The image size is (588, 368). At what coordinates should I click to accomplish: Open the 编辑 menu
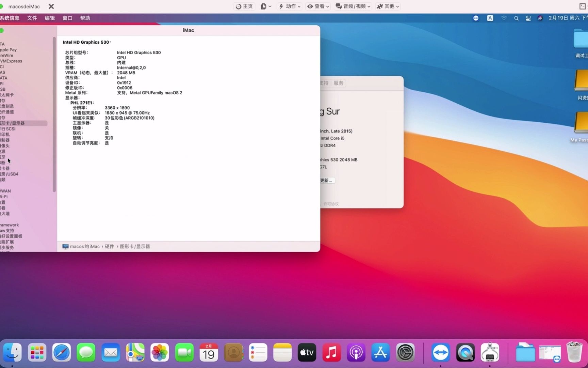pos(50,18)
